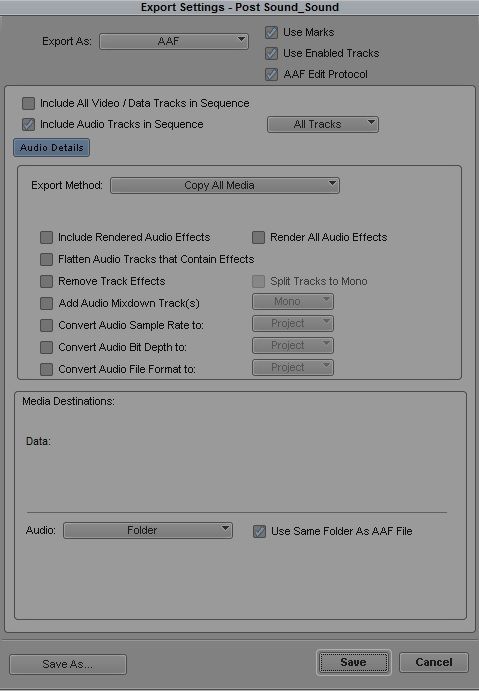Click the Cancel button
Screen dimensions: 479x691
pos(434,662)
